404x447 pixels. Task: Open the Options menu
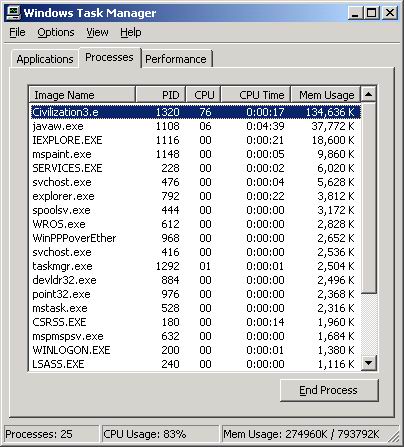(x=56, y=32)
